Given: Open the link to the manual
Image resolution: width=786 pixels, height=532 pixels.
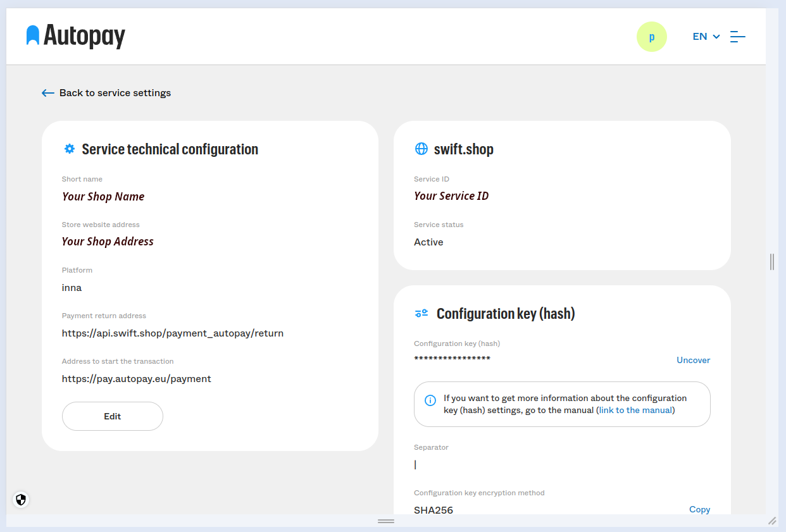Looking at the screenshot, I should pyautogui.click(x=635, y=410).
